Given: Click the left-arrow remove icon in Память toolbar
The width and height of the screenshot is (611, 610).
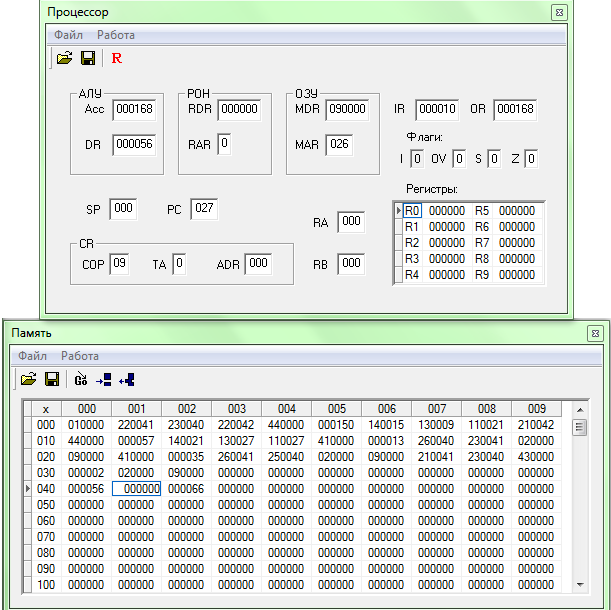Looking at the screenshot, I should pyautogui.click(x=127, y=379).
